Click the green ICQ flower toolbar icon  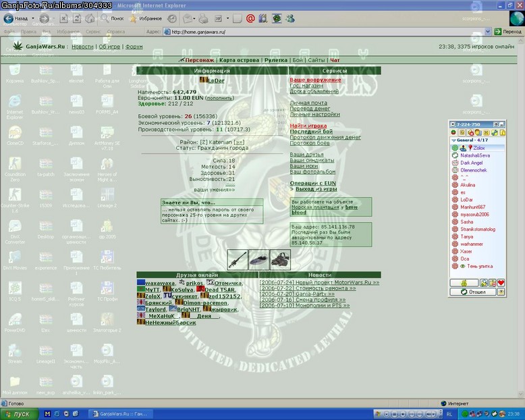click(x=277, y=18)
